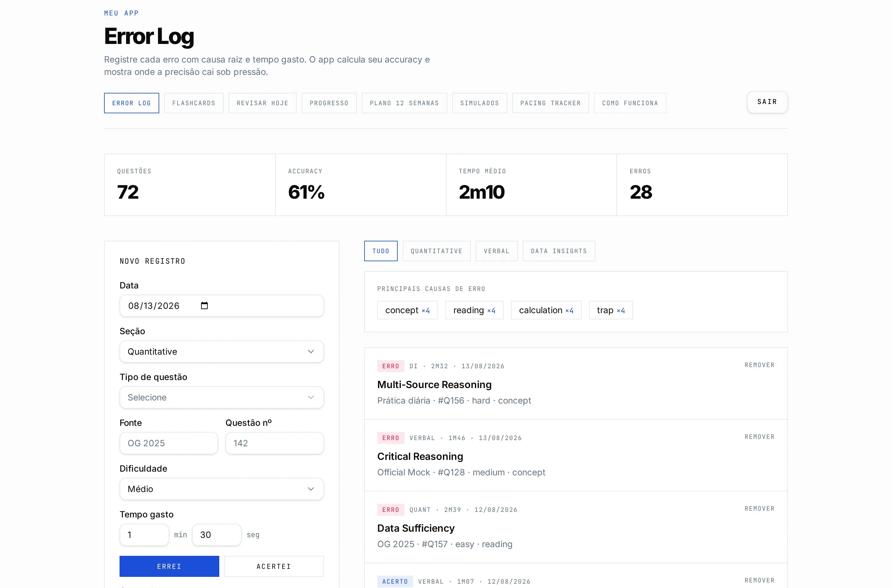Click the Data date input field
The image size is (892, 588).
tap(221, 306)
